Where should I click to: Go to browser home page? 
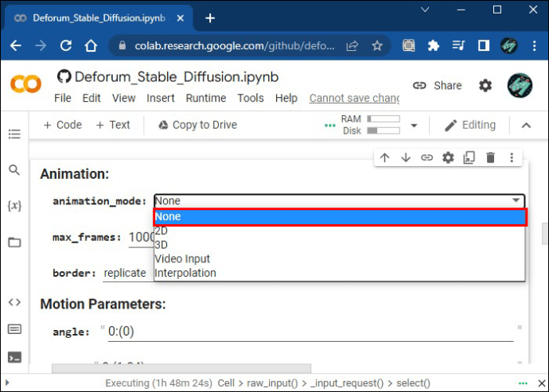pos(91,45)
